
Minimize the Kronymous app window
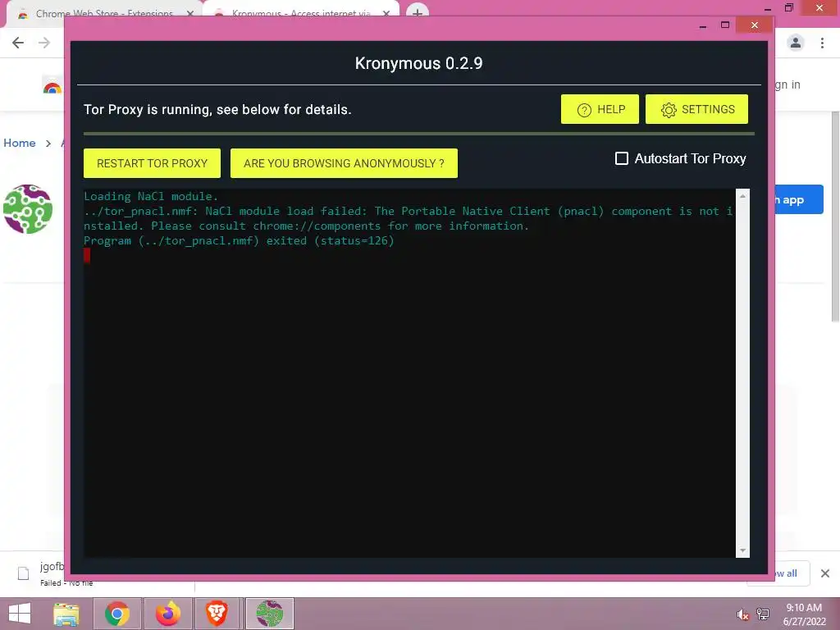point(703,25)
